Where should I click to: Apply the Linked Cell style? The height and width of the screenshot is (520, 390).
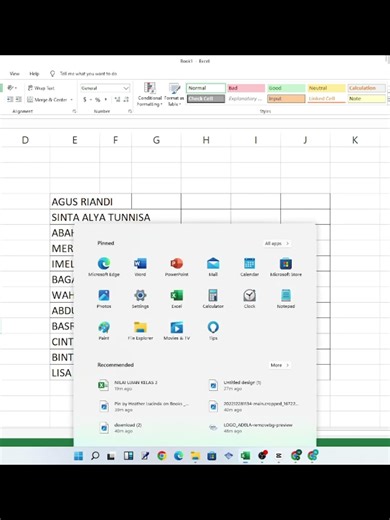point(326,99)
